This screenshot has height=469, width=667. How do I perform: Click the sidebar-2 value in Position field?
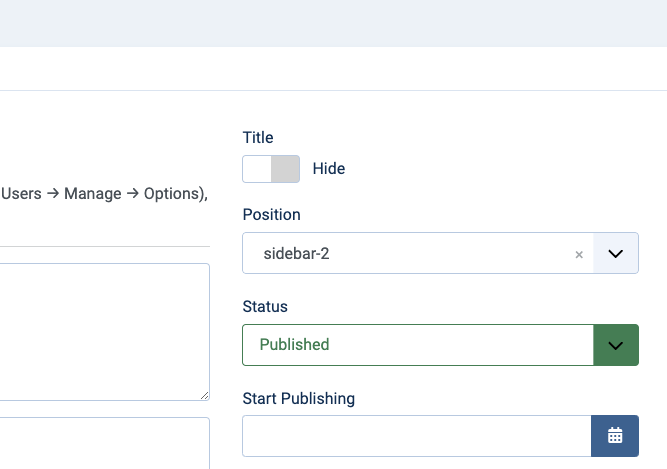point(296,254)
